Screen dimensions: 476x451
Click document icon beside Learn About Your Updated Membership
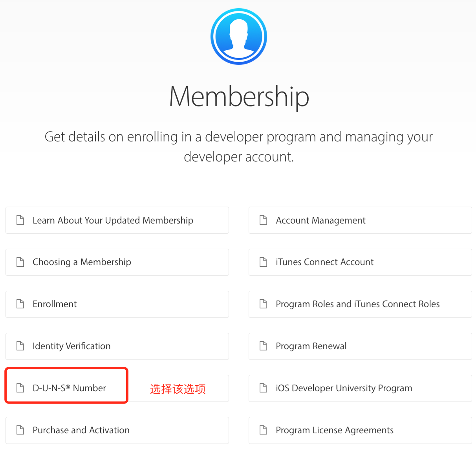click(x=20, y=220)
